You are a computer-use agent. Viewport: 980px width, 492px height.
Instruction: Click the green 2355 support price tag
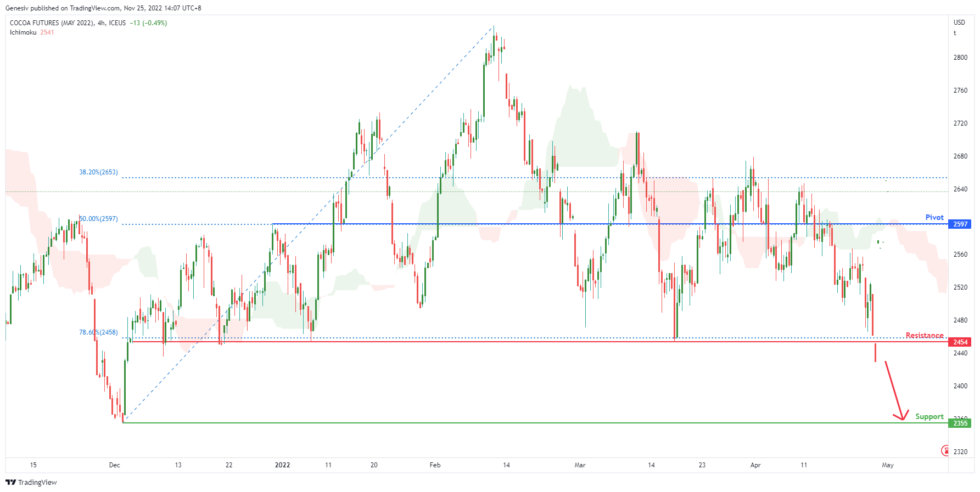(960, 423)
